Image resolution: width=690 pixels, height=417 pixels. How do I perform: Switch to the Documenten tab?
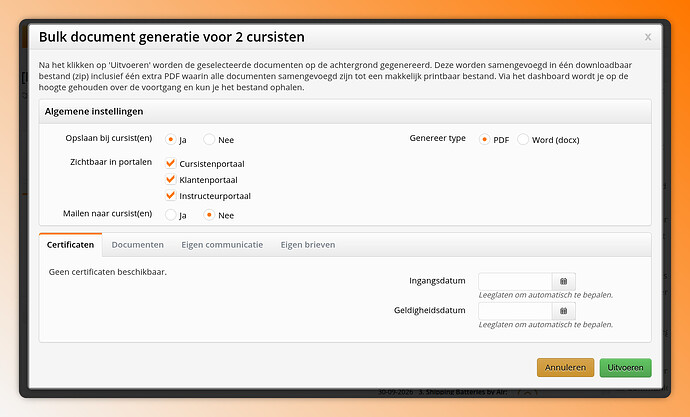(x=137, y=245)
